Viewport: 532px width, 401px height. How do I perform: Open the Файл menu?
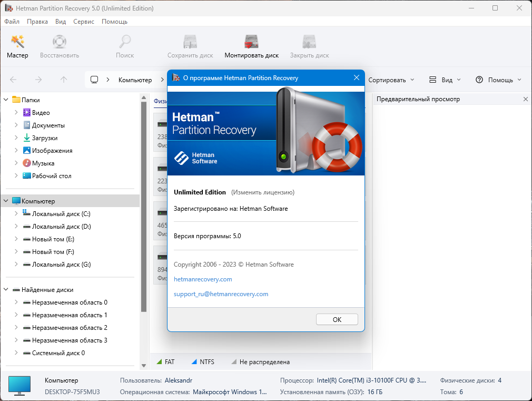[12, 22]
